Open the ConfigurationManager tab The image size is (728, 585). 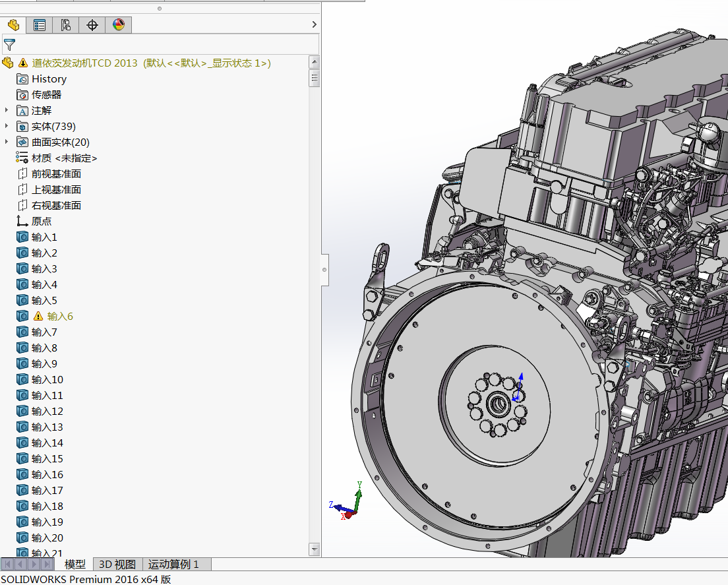tap(65, 24)
